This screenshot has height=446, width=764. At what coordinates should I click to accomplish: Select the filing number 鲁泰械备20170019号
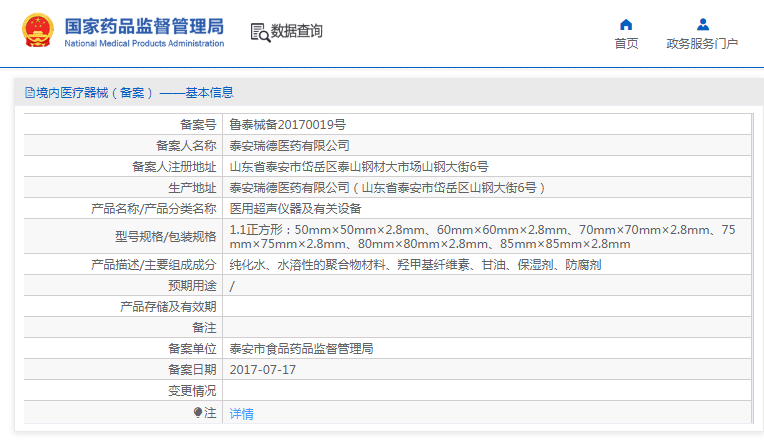(x=287, y=125)
